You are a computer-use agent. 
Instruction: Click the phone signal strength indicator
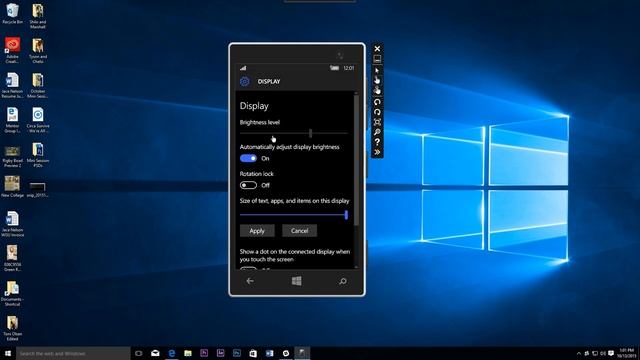pyautogui.click(x=243, y=68)
